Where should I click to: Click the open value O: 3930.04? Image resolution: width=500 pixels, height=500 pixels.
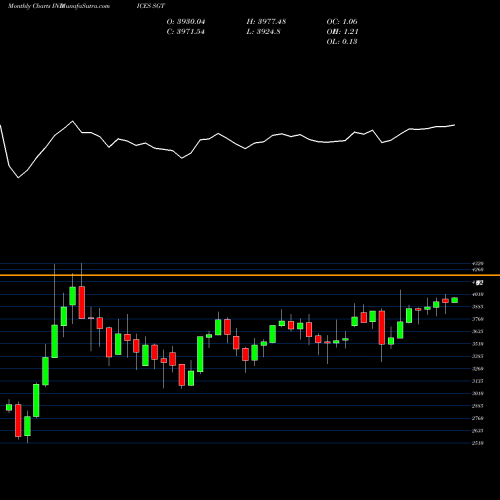pyautogui.click(x=186, y=22)
